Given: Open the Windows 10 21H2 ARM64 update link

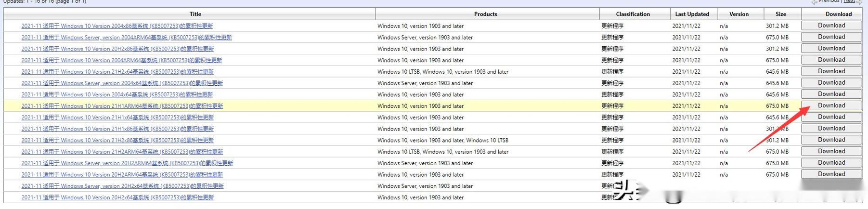Looking at the screenshot, I should pos(122,152).
